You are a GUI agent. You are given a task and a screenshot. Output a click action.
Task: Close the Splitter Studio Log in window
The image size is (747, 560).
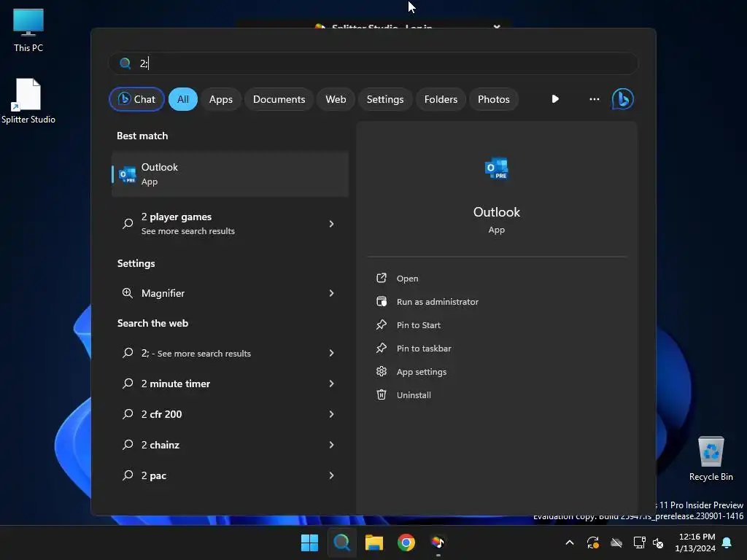pos(497,26)
